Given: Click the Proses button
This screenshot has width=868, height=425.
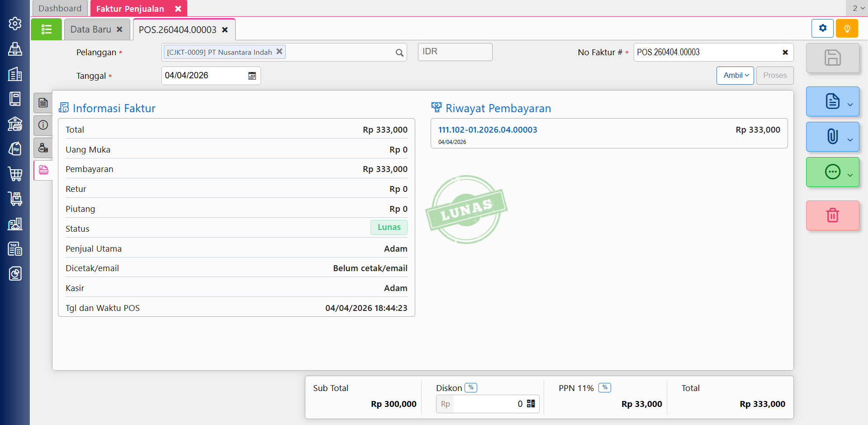Looking at the screenshot, I should tap(774, 76).
